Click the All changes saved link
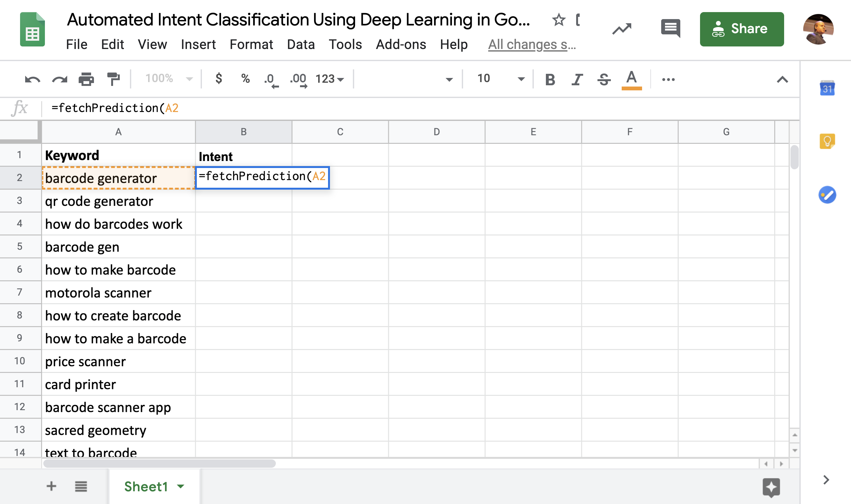 tap(532, 45)
